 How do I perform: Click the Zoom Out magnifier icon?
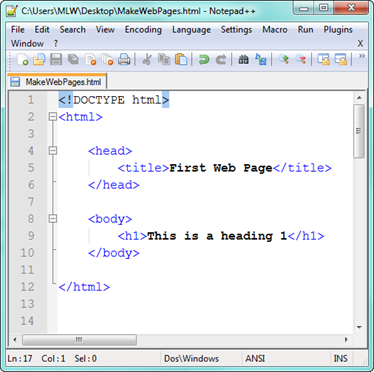(301, 60)
